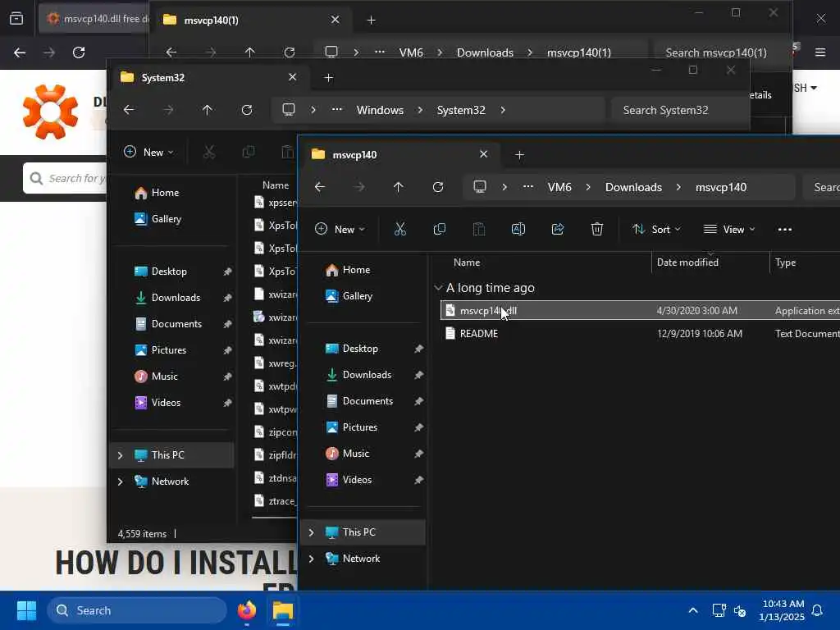Open the notifications bell in system tray
The image size is (840, 630).
tap(818, 610)
